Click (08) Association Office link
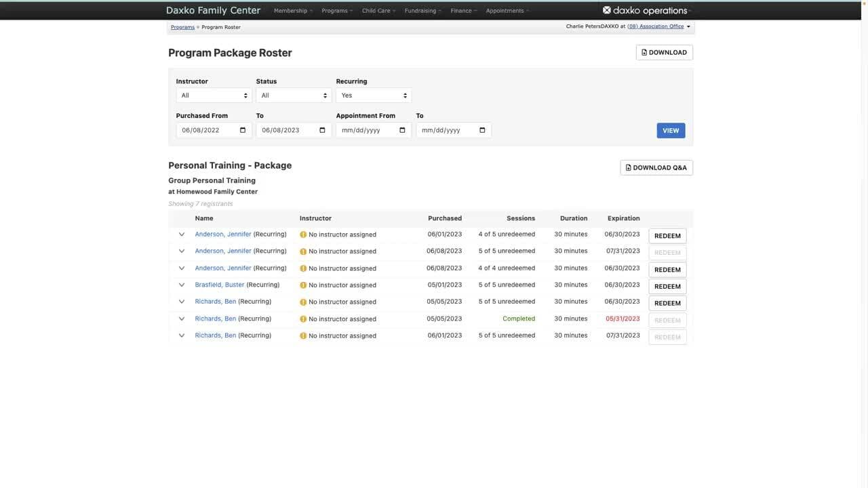This screenshot has width=868, height=488. pos(655,26)
